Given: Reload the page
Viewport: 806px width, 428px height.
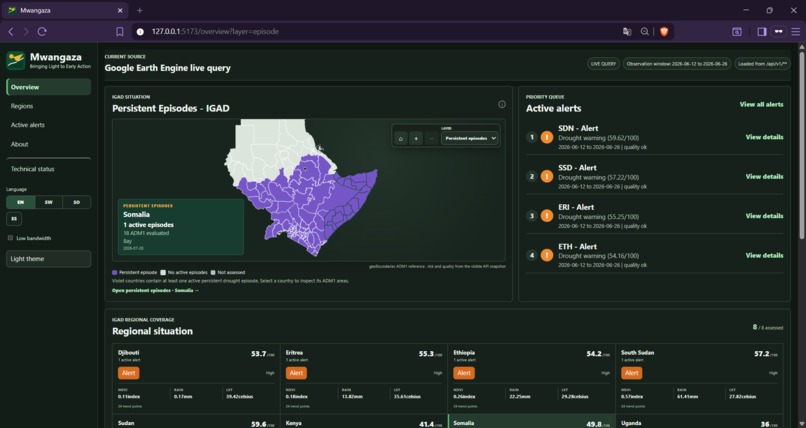Looking at the screenshot, I should click(42, 32).
